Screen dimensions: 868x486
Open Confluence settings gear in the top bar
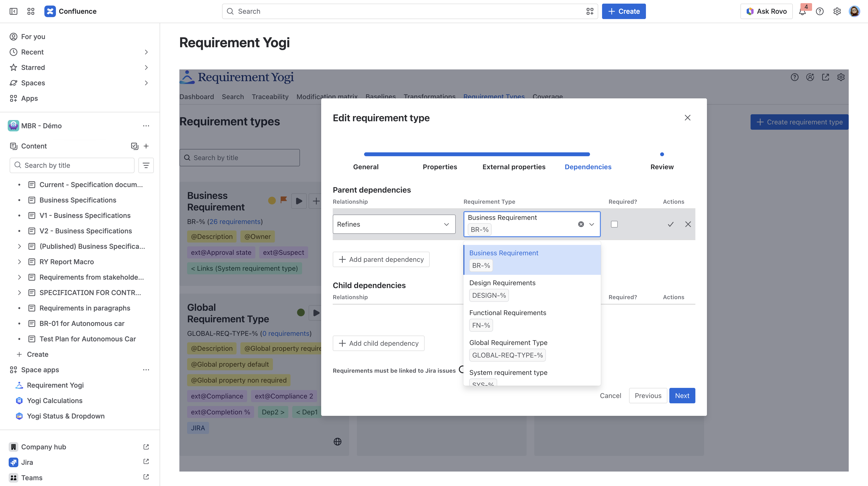tap(837, 11)
